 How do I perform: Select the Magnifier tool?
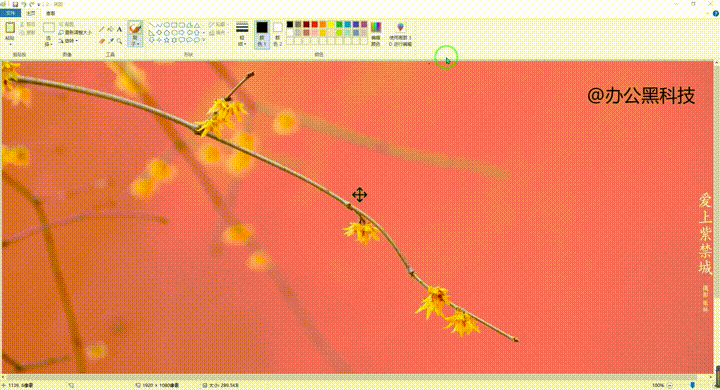119,41
